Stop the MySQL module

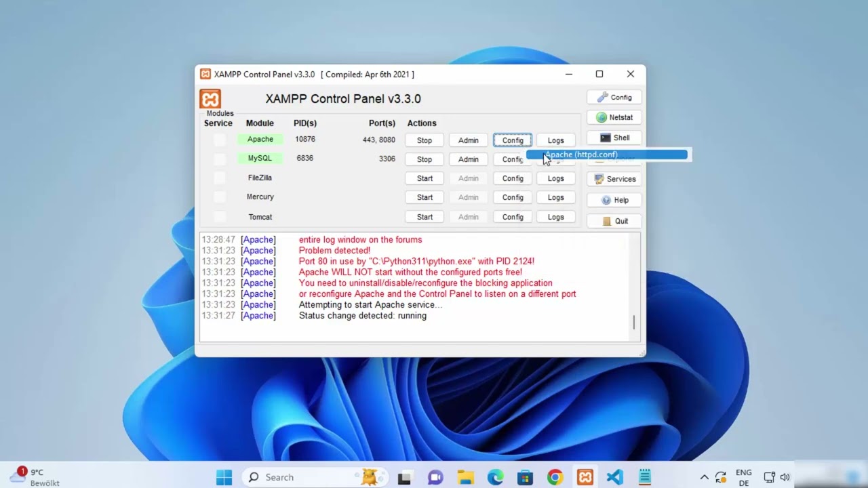click(x=425, y=159)
